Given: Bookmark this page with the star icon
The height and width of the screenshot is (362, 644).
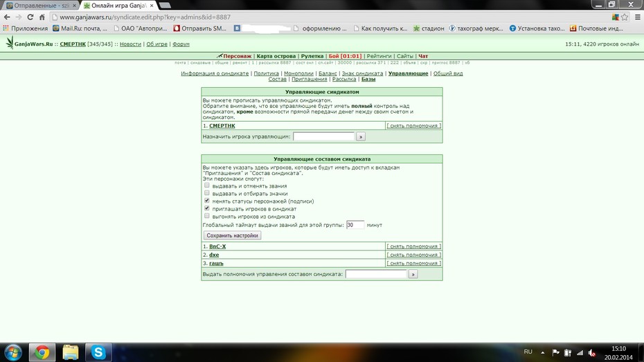Looking at the screenshot, I should [625, 17].
